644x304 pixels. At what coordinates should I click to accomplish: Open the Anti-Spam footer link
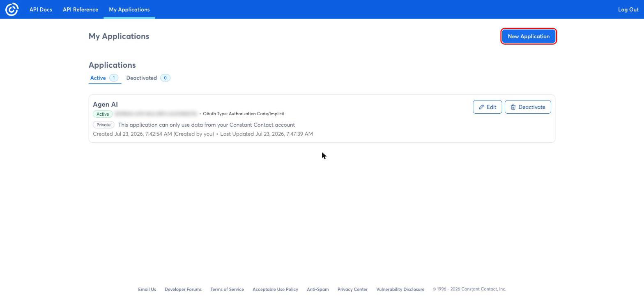coord(318,289)
